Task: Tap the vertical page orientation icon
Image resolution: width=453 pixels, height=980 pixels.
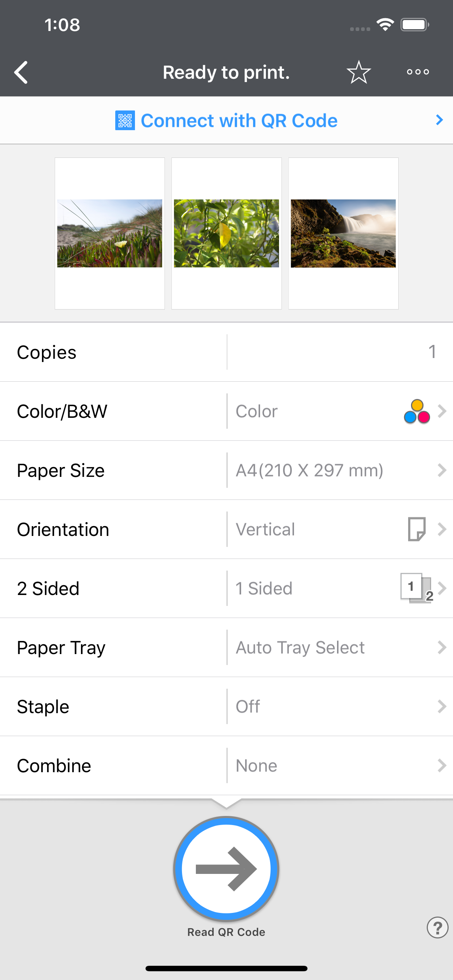Action: point(417,529)
